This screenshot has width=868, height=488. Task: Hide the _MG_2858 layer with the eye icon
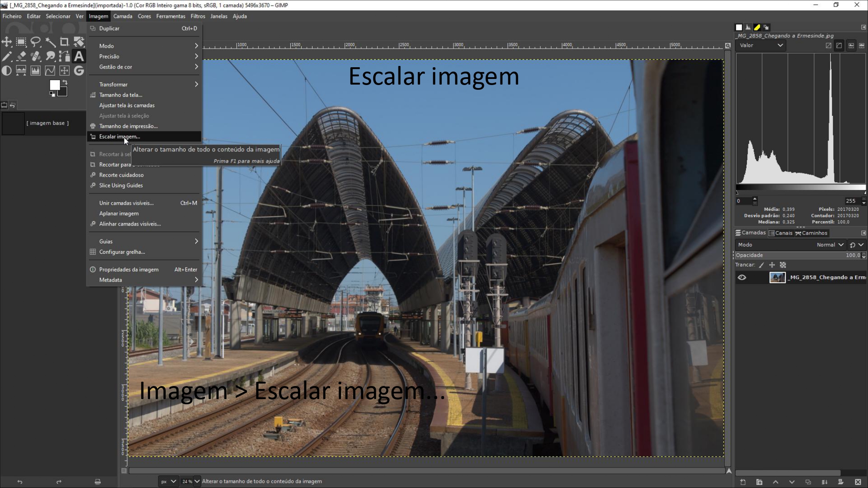[x=742, y=278]
